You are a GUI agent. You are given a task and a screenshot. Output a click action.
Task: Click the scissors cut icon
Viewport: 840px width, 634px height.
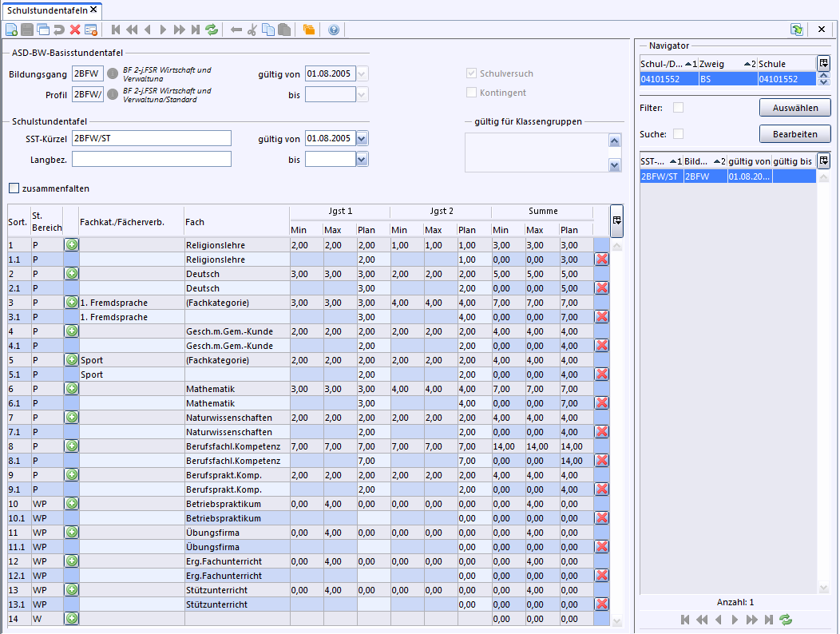tap(252, 30)
